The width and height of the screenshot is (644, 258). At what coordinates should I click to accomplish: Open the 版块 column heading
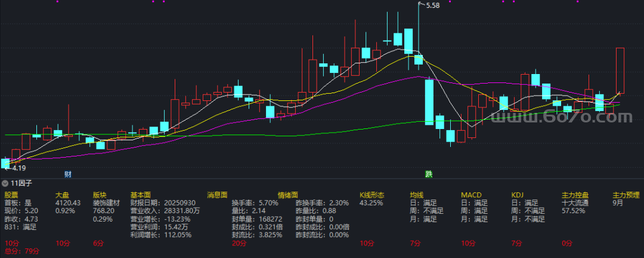[99, 195]
